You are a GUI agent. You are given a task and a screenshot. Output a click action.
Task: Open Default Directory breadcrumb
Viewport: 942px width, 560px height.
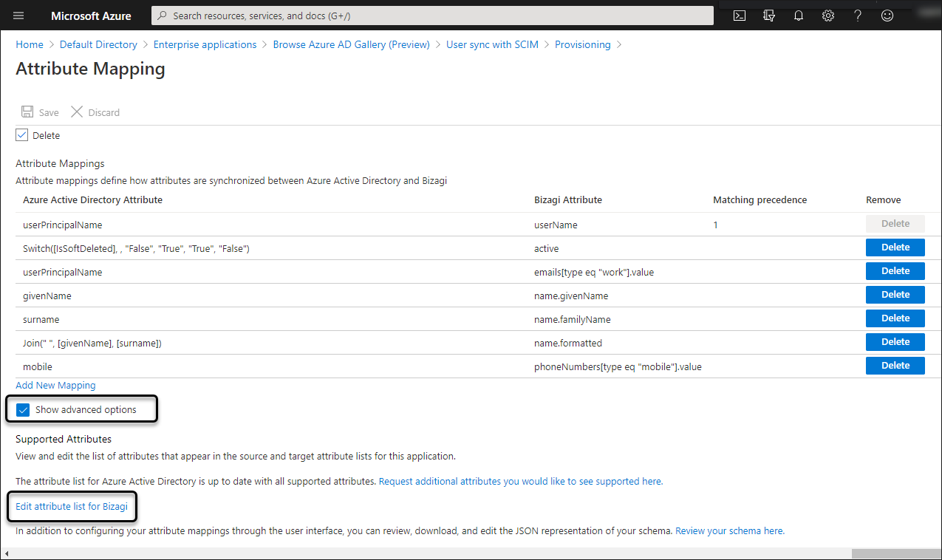coord(98,44)
